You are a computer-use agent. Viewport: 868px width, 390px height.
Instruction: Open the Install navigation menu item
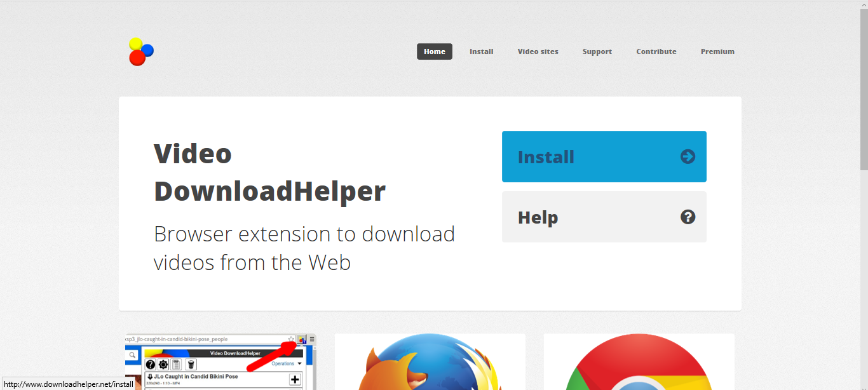(482, 51)
